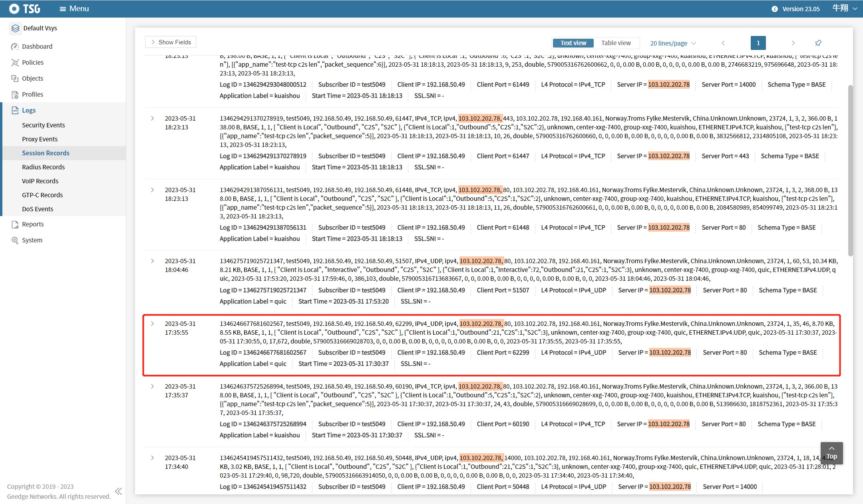The height and width of the screenshot is (504, 863).
Task: Click the Policies icon in sidebar
Action: point(15,62)
